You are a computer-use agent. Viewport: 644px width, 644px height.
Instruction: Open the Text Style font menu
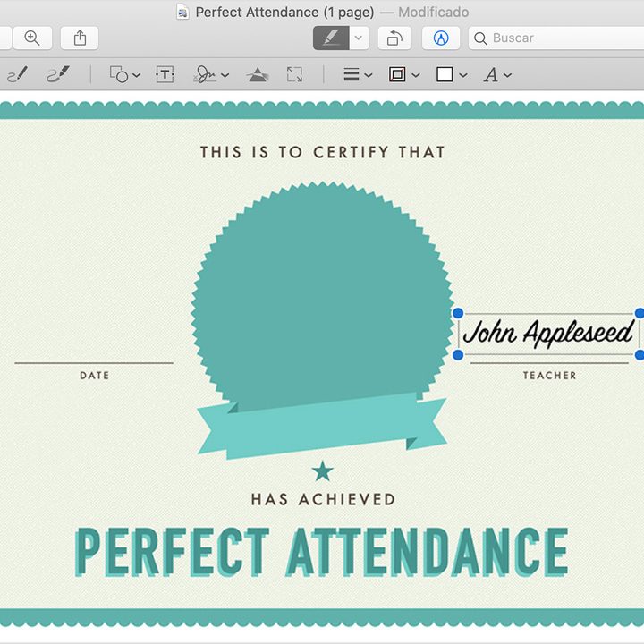[496, 75]
